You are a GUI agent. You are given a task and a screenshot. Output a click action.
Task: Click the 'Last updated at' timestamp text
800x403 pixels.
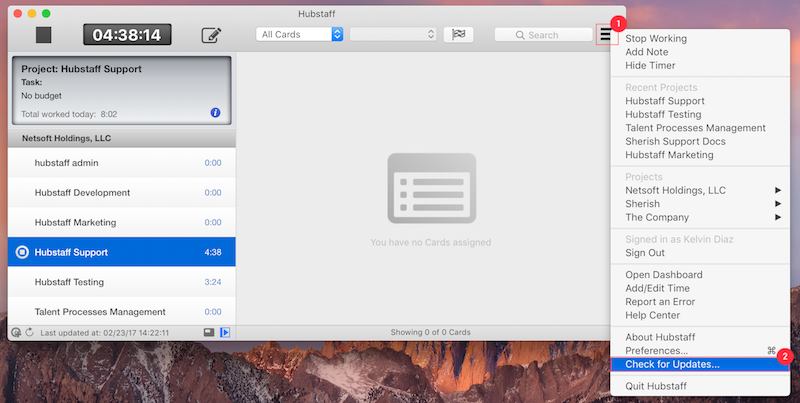point(105,333)
